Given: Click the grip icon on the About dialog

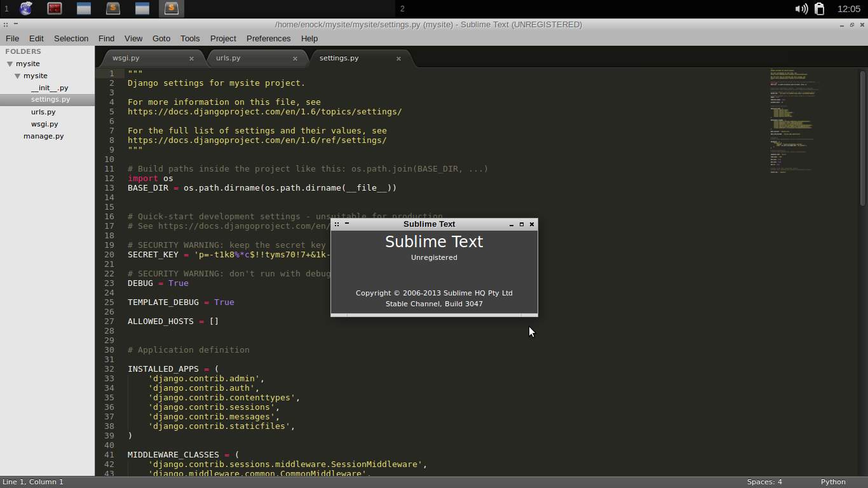Looking at the screenshot, I should 337,224.
